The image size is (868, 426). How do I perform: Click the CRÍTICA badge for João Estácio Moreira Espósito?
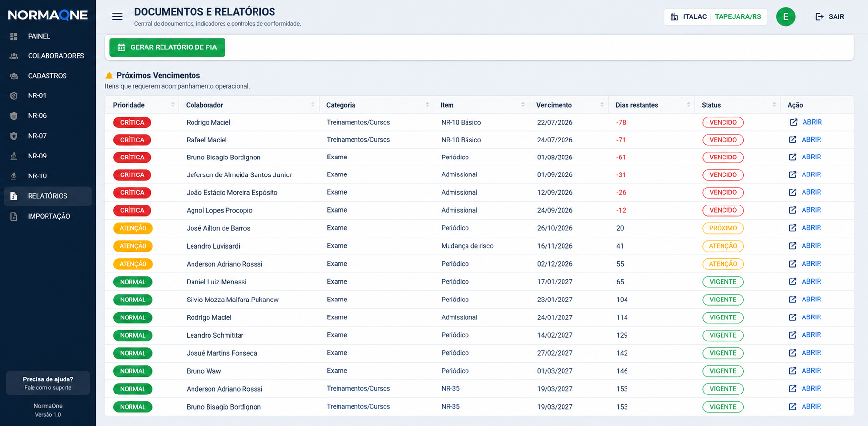(x=132, y=193)
